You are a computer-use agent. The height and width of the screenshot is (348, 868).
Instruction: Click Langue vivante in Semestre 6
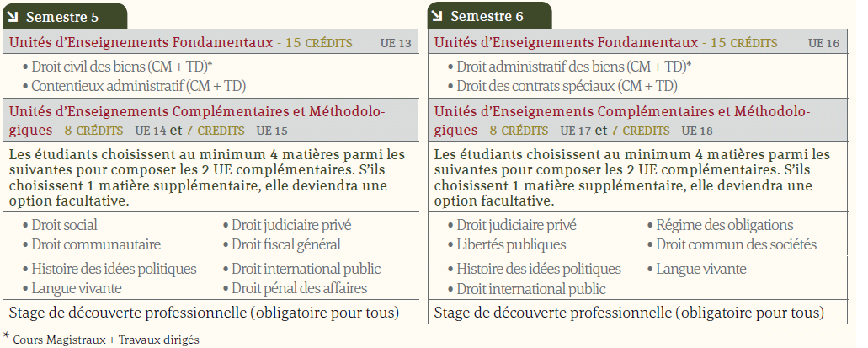(700, 270)
